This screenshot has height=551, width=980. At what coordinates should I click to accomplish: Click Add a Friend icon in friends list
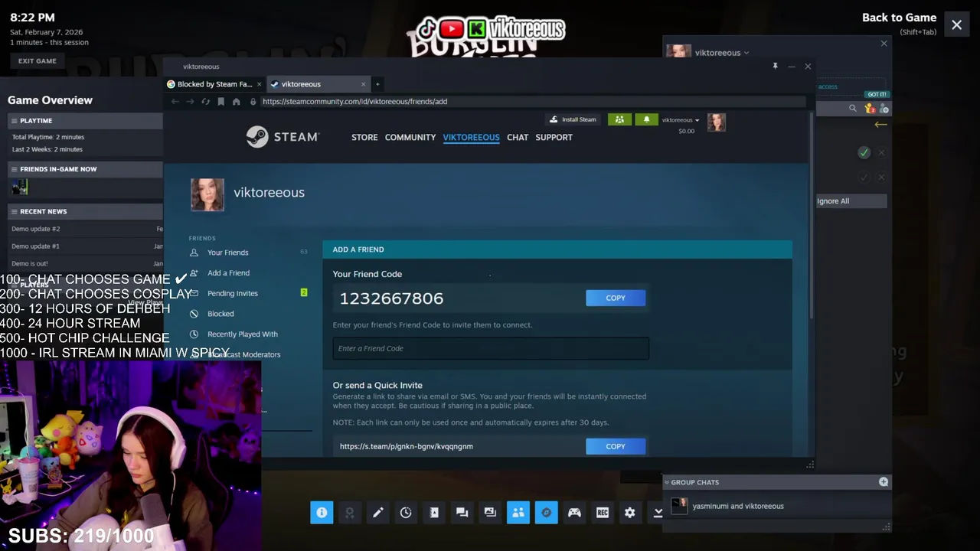click(x=884, y=109)
